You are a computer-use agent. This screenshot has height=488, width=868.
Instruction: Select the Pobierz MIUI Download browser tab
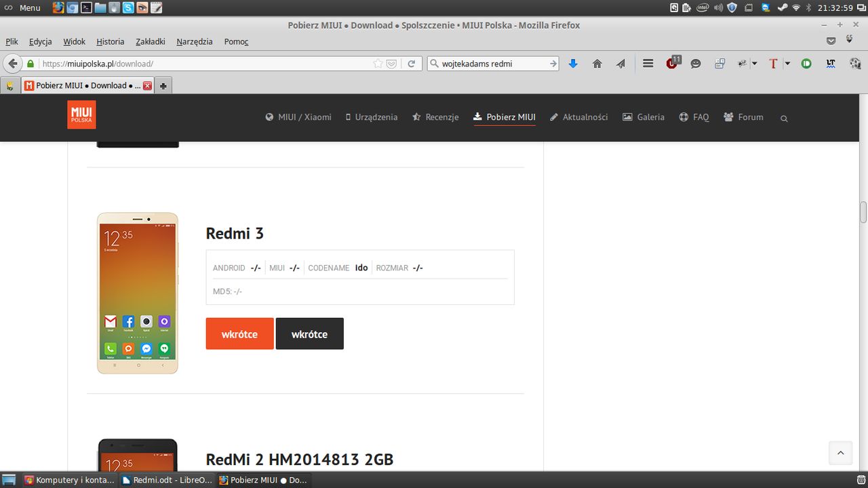tap(88, 85)
